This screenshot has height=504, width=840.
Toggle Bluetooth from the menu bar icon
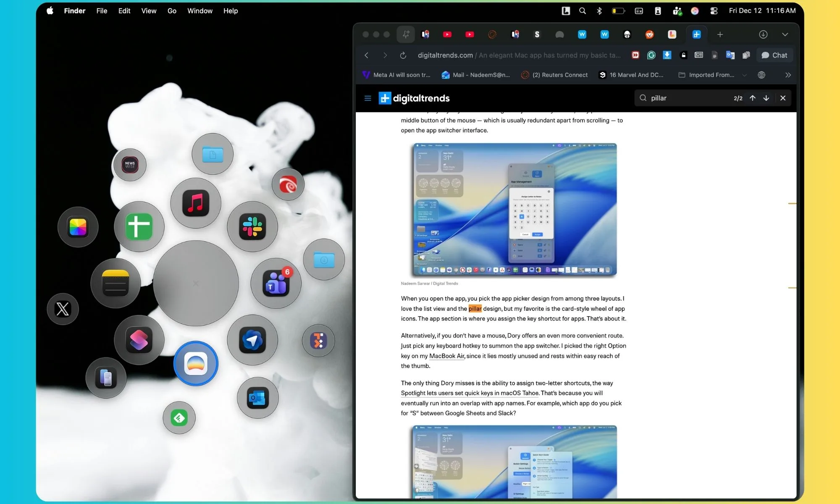pos(599,11)
